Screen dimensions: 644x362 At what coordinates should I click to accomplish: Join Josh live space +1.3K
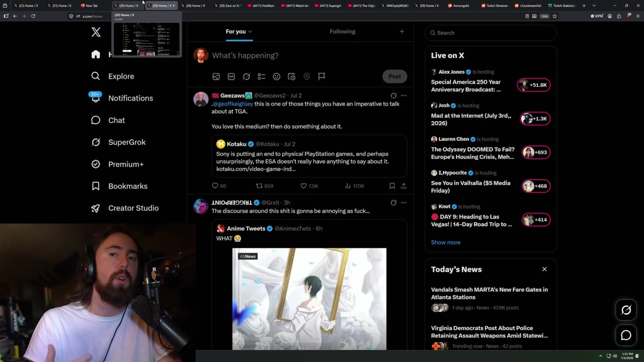coord(535,119)
